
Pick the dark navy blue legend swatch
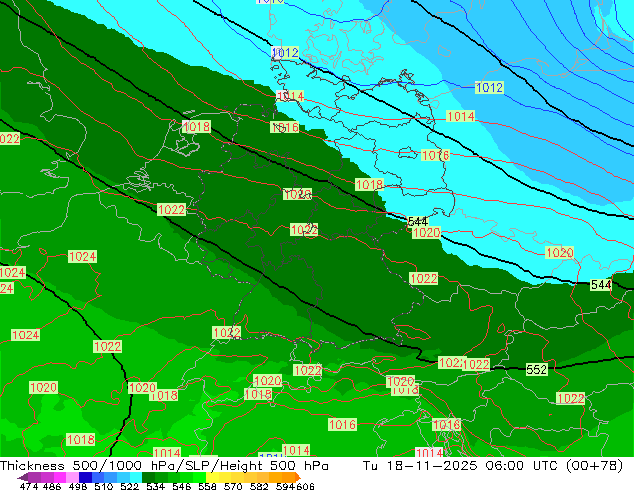point(85,477)
